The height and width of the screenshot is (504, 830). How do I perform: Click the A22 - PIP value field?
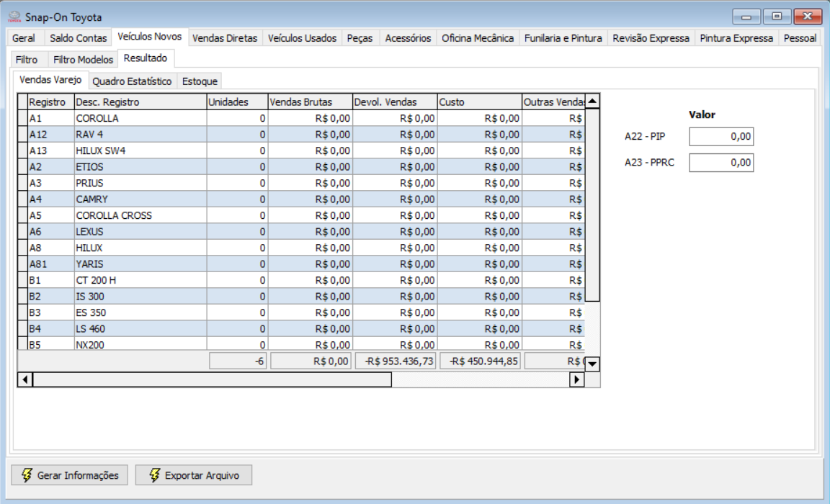(721, 137)
